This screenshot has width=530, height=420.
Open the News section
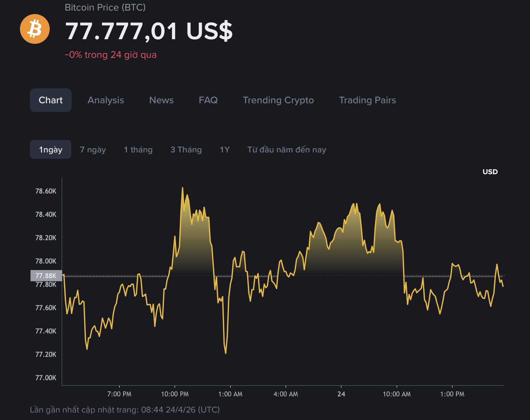(x=161, y=100)
